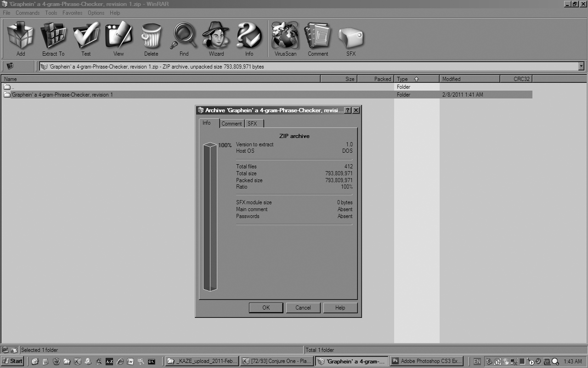The image size is (588, 368).
Task: Click the Extract To icon
Action: (x=53, y=39)
